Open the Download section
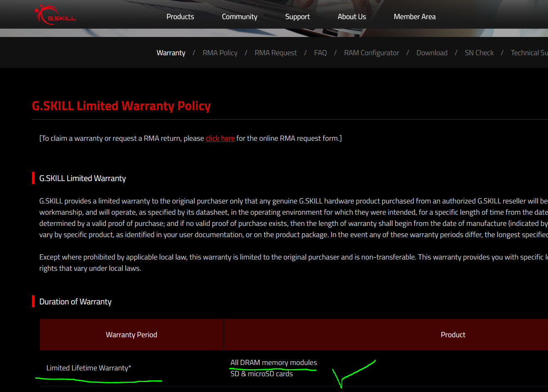The image size is (548, 392). [432, 53]
